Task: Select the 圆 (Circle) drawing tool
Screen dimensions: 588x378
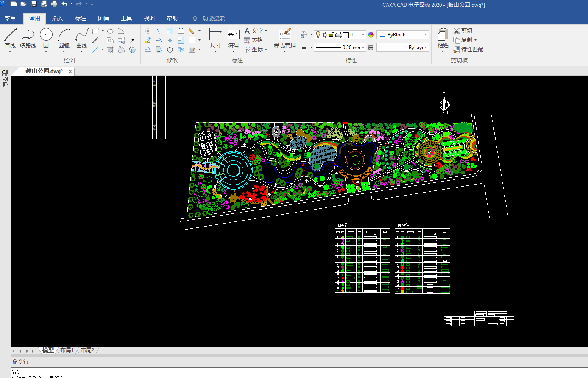Action: 46,35
